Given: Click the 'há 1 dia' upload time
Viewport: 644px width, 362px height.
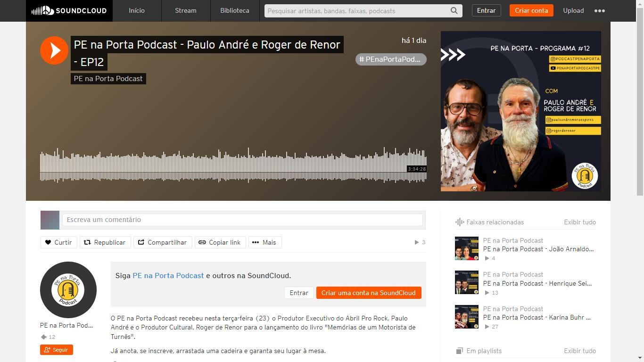Looking at the screenshot, I should coord(414,41).
